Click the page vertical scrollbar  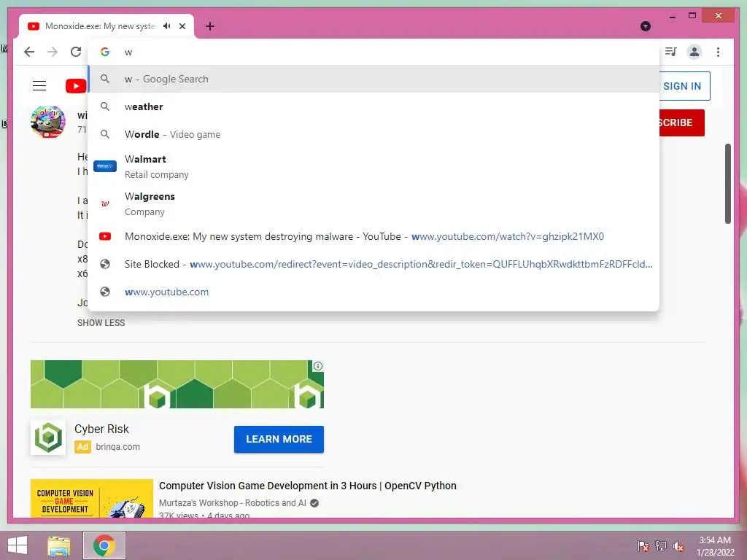(x=728, y=183)
